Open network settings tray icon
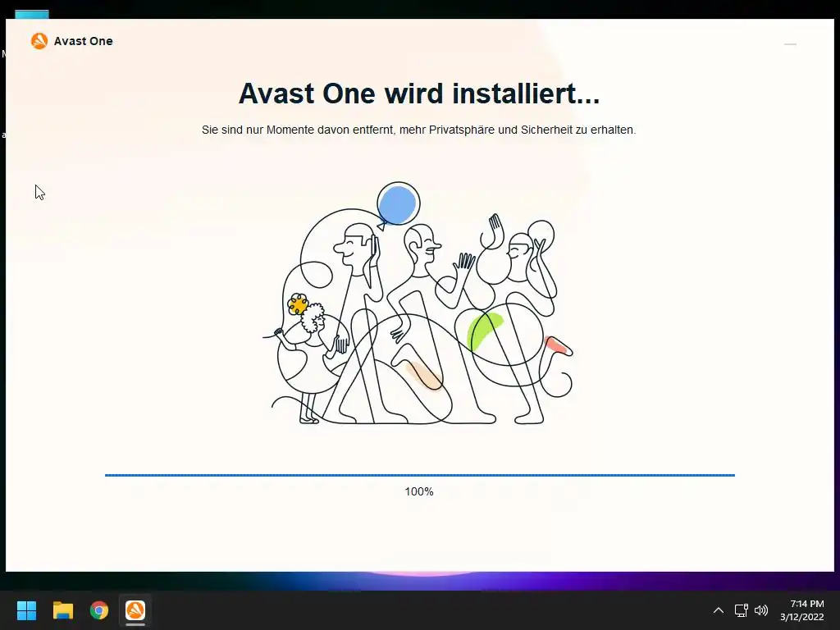The height and width of the screenshot is (630, 840). click(x=741, y=610)
